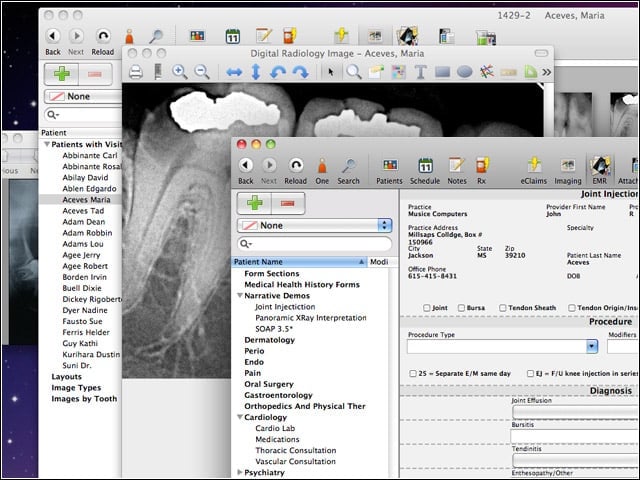This screenshot has height=480, width=640.
Task: Click zoom out magnifier in radiology toolbar
Action: coord(202,72)
